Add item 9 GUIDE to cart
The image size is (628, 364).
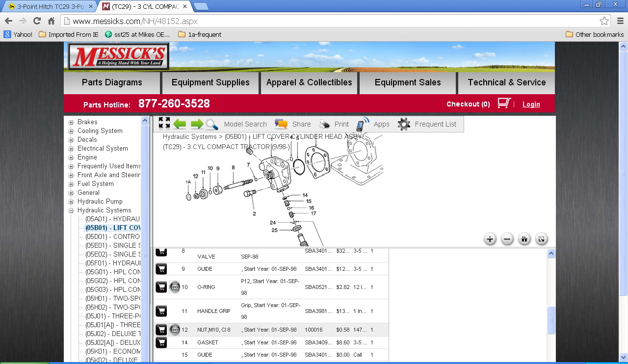tap(161, 269)
